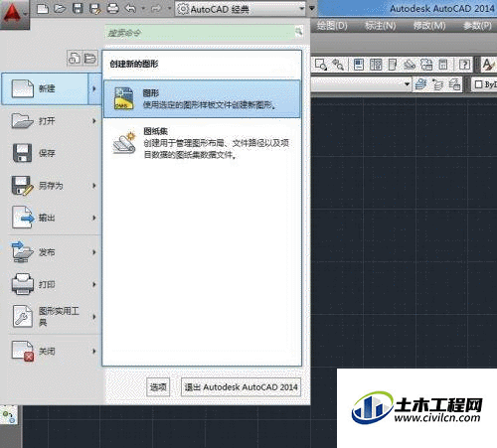Expand the 另存为 submenu arrow
The image size is (497, 448).
(94, 186)
